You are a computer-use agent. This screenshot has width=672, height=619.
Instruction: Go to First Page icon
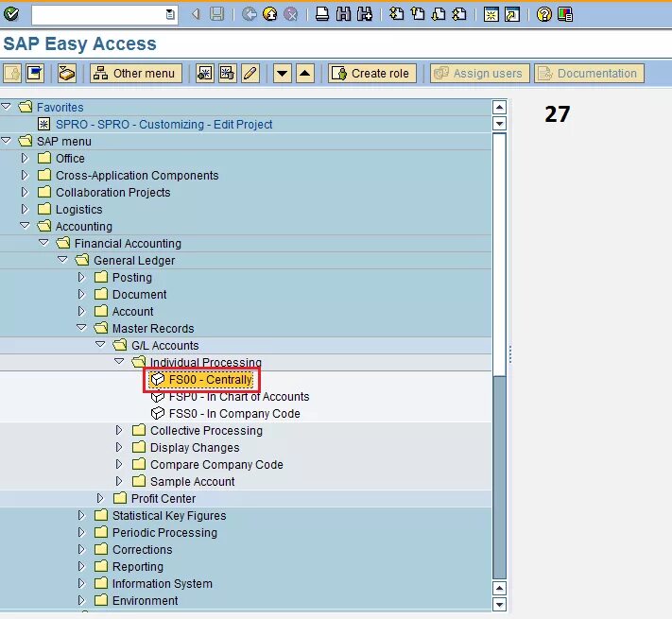click(x=396, y=14)
